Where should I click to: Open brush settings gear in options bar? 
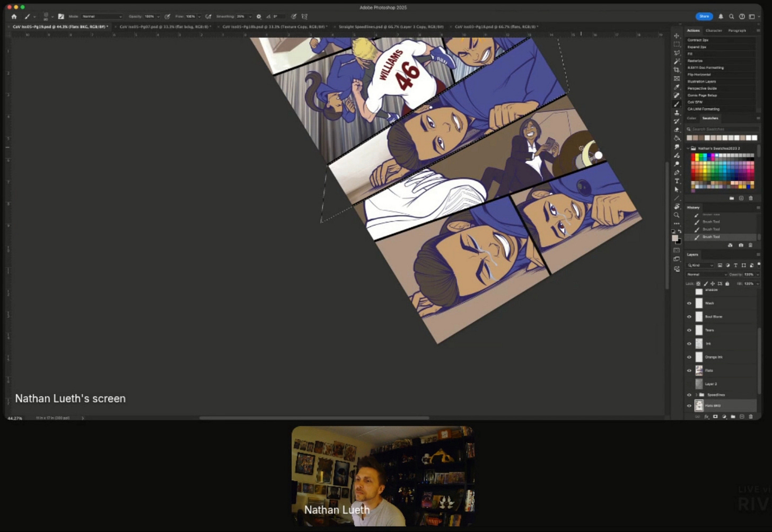pos(259,16)
